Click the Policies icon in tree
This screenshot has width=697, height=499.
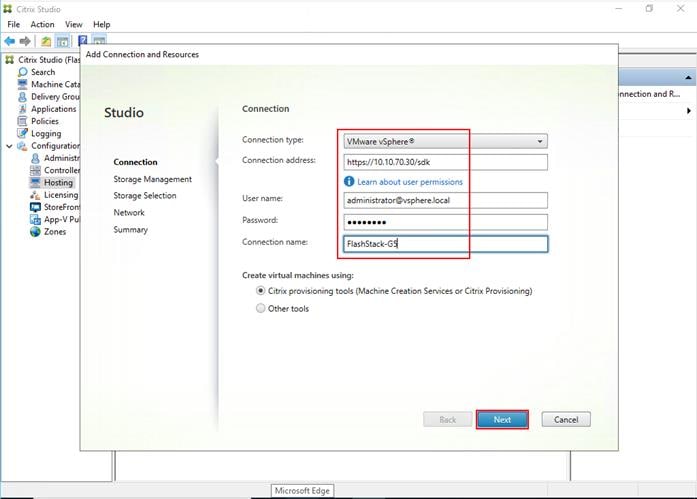click(x=23, y=121)
